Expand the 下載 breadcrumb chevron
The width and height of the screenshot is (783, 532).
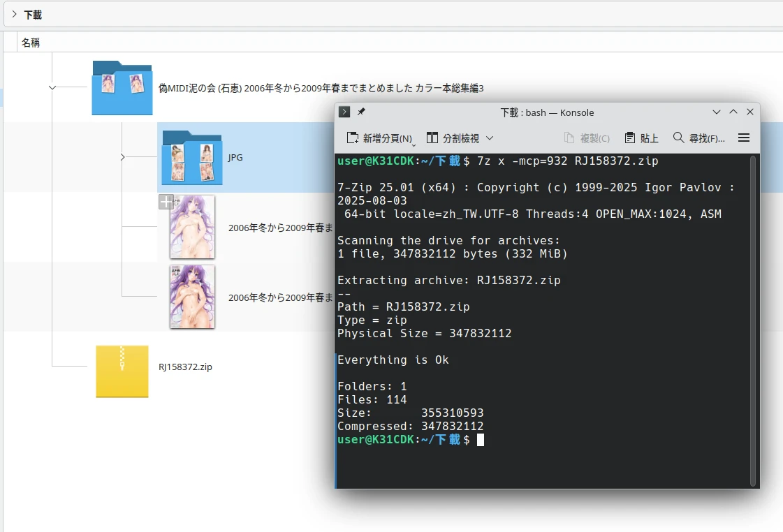(x=14, y=15)
